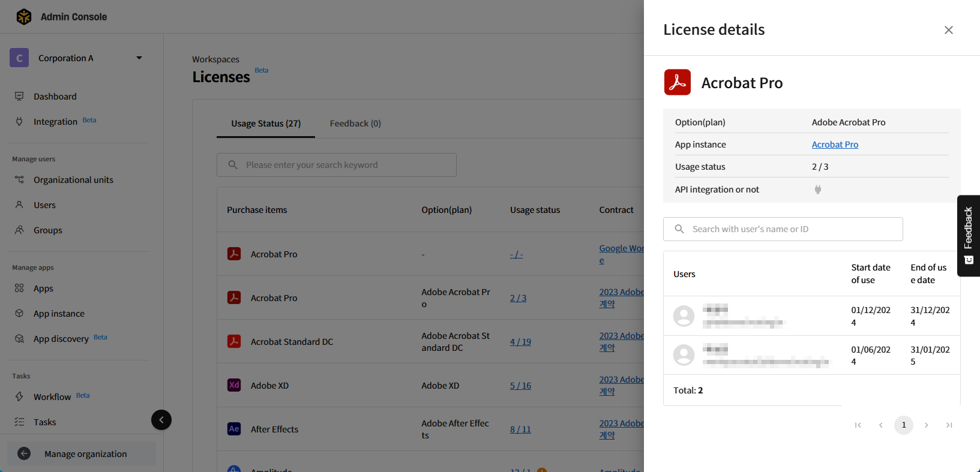Collapse the sidebar with the round arrow button
This screenshot has width=980, height=472.
161,420
